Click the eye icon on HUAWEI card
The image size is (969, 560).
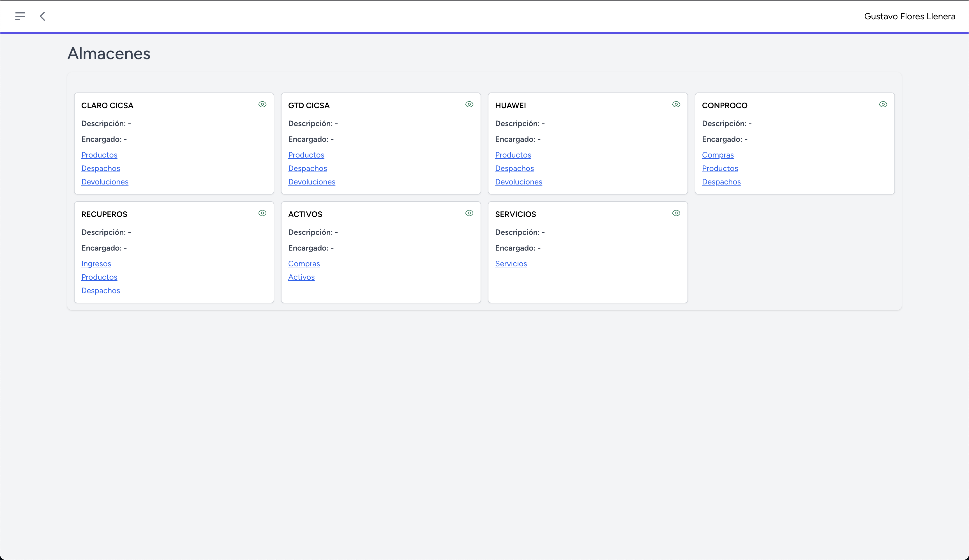[x=676, y=104]
